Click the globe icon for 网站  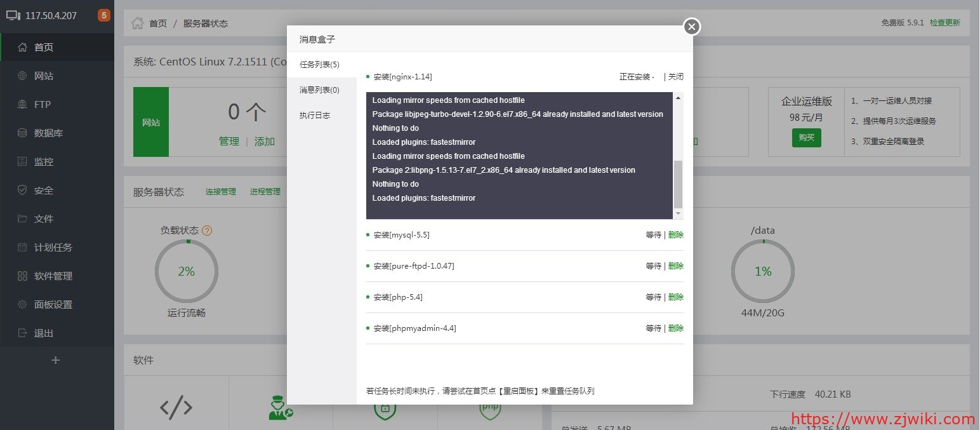pyautogui.click(x=22, y=76)
